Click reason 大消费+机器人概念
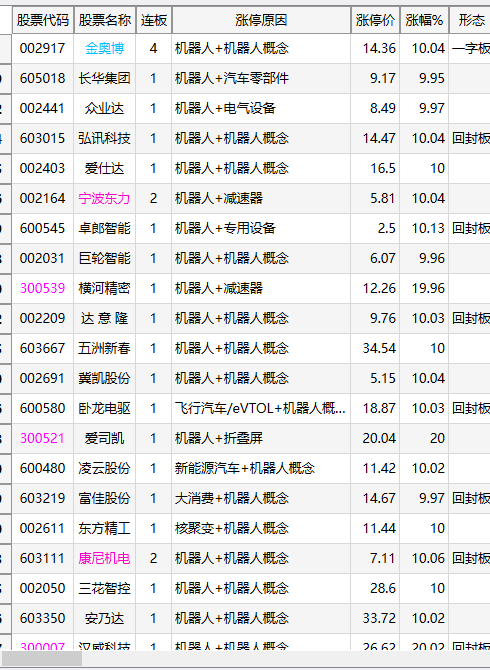 (x=232, y=498)
